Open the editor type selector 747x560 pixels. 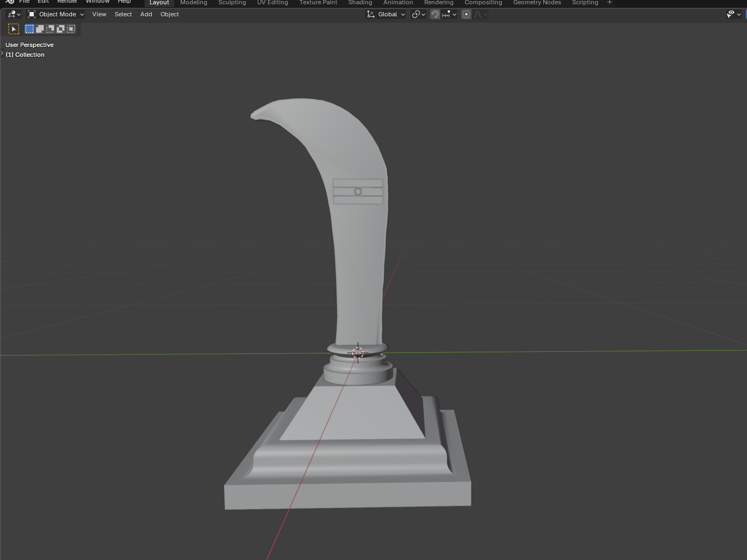click(x=14, y=14)
